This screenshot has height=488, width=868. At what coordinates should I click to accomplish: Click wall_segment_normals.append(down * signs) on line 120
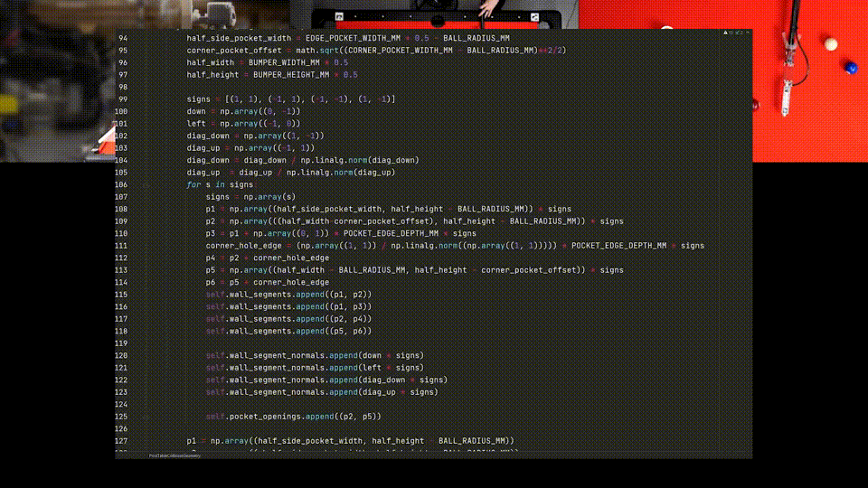[x=326, y=356]
